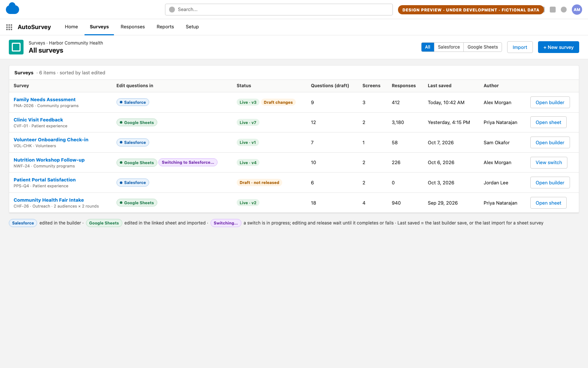This screenshot has width=588, height=368.
Task: Click the Import button
Action: tap(520, 47)
